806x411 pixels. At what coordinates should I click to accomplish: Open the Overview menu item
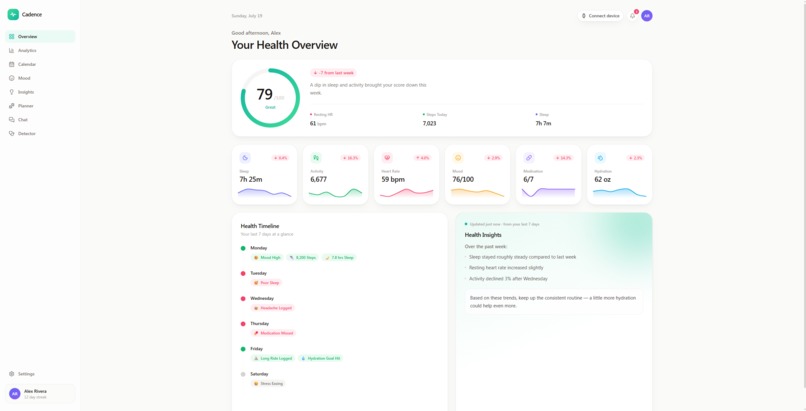click(40, 36)
